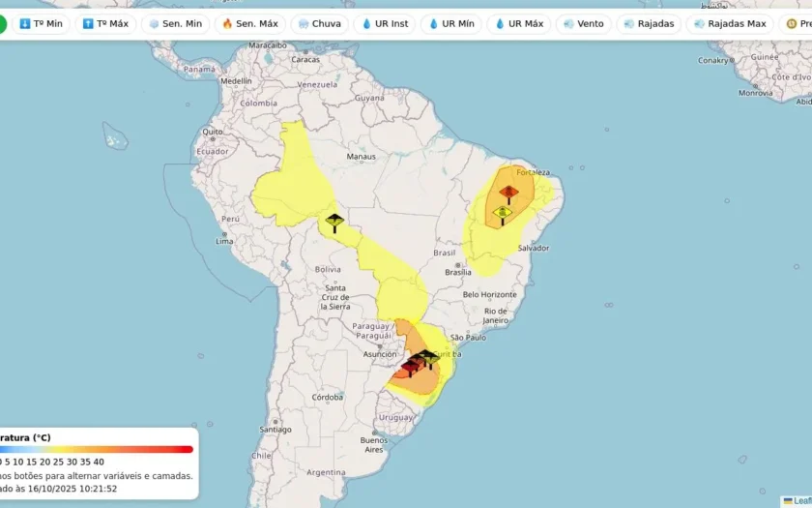Click the Manaus label on the map
The width and height of the screenshot is (812, 508).
(361, 157)
